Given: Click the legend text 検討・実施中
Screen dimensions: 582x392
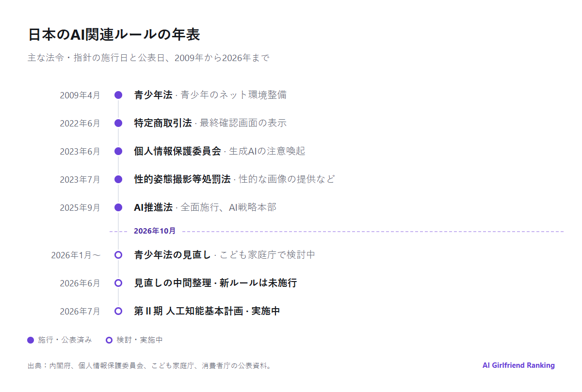Looking at the screenshot, I should tap(140, 340).
